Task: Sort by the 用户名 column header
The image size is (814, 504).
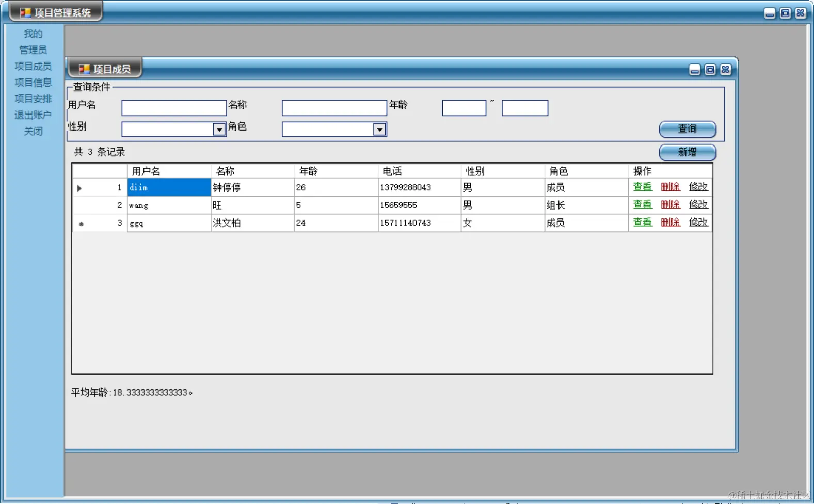Action: pos(169,171)
